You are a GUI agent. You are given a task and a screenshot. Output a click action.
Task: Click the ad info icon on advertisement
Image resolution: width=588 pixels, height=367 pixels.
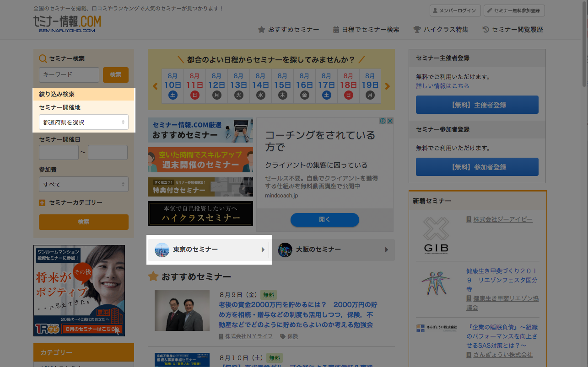383,121
